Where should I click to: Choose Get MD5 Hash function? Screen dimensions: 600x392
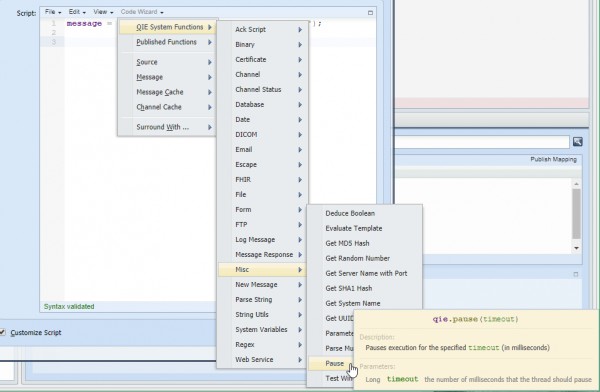coord(365,243)
